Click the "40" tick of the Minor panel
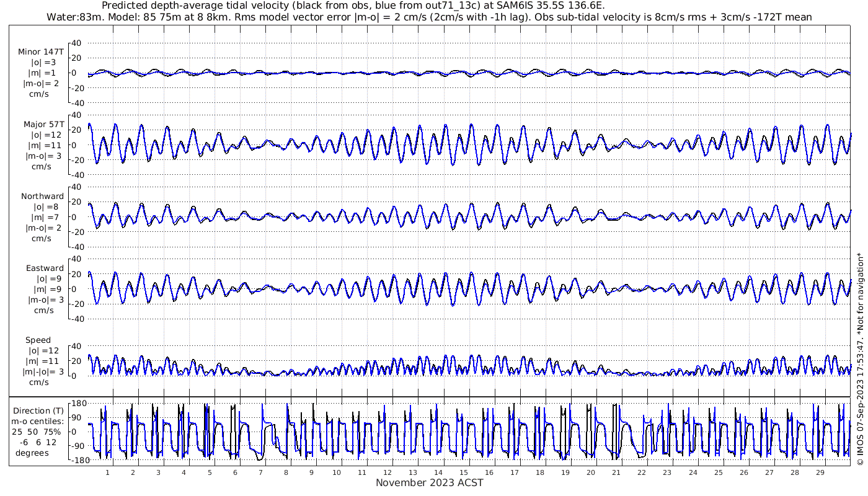868x496 pixels. click(x=77, y=43)
